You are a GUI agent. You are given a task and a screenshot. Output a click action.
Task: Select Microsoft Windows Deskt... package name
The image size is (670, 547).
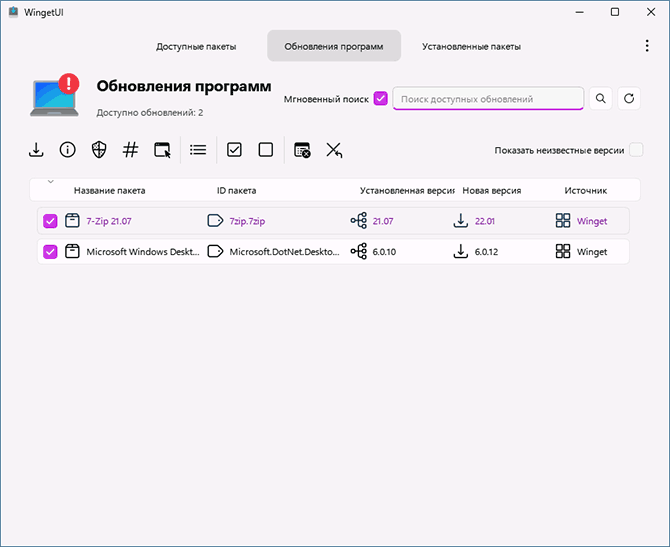click(143, 252)
